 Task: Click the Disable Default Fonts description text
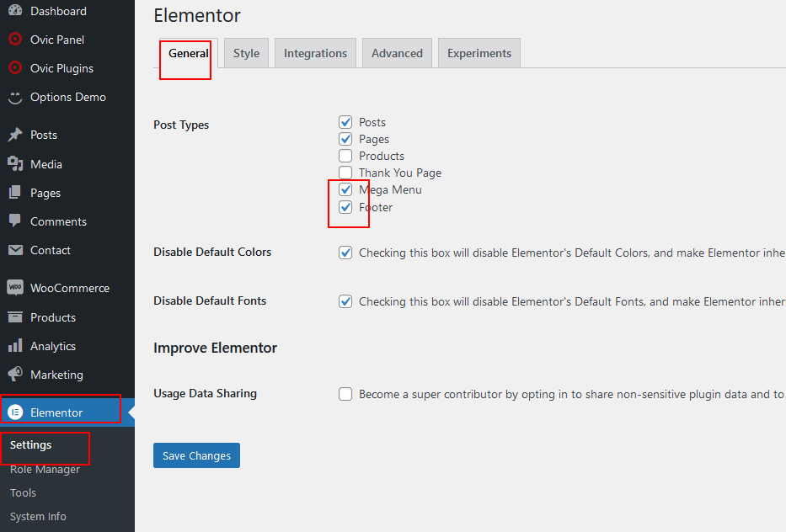pyautogui.click(x=572, y=301)
